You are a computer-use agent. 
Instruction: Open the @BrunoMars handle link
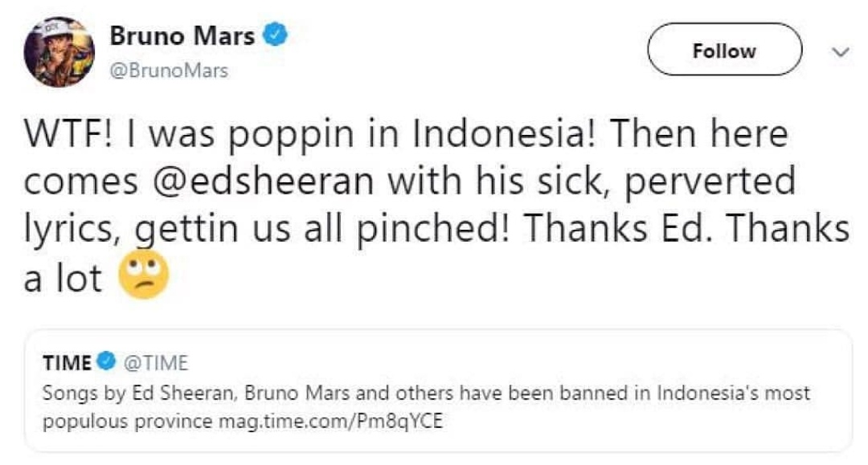coord(168,71)
